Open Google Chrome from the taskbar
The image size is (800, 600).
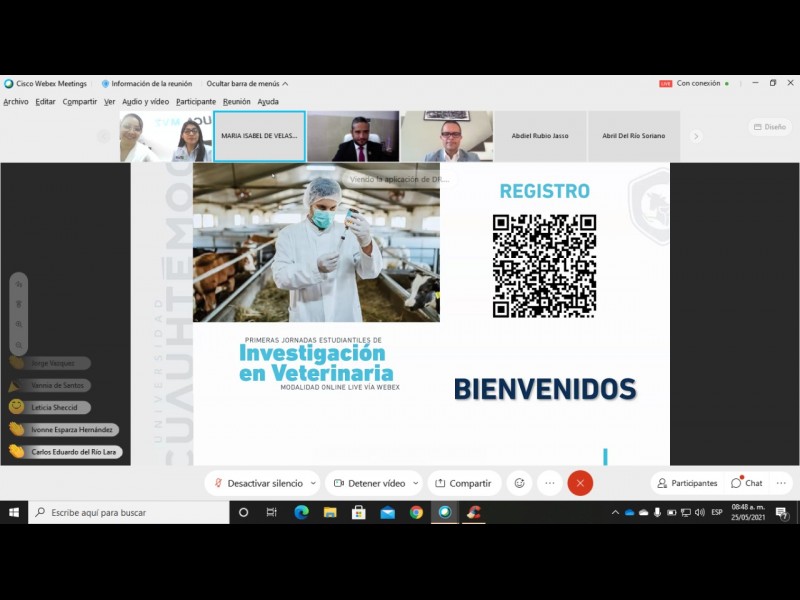[416, 512]
